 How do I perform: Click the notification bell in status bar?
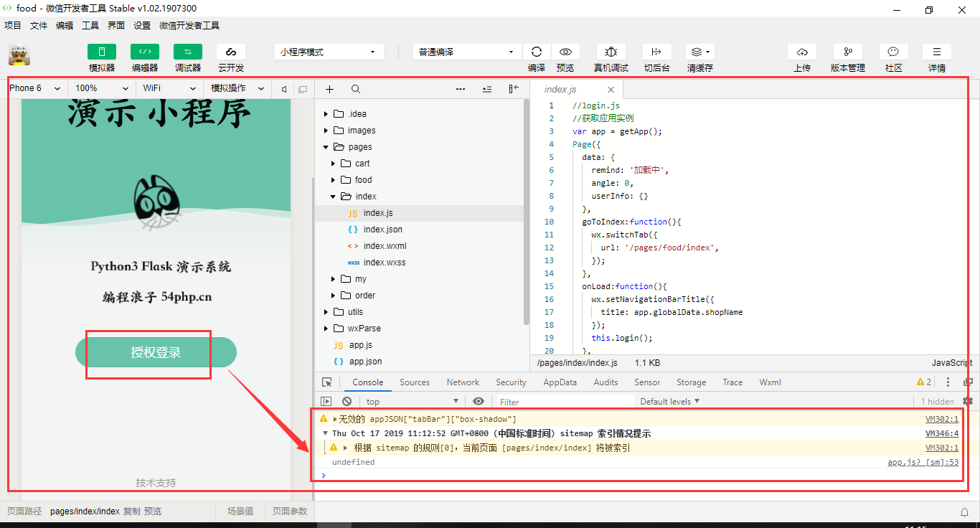pos(965,511)
